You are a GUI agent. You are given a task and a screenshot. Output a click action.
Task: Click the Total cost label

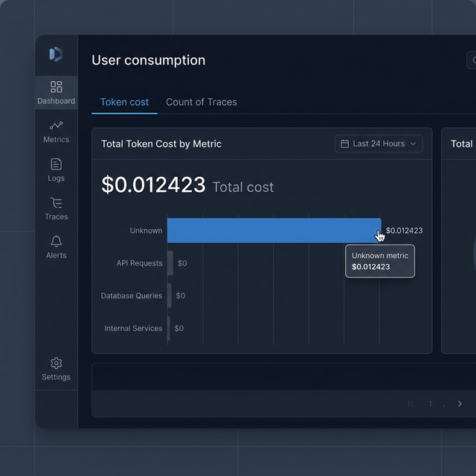(x=243, y=187)
